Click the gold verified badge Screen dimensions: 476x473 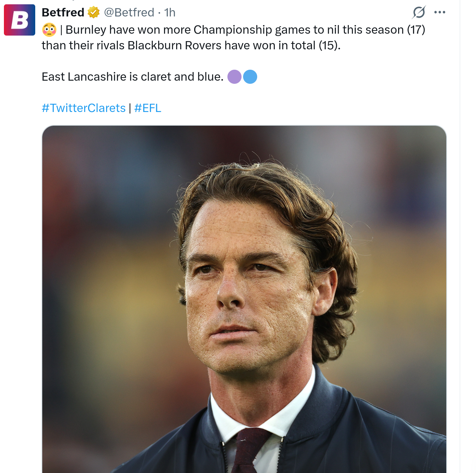pos(94,13)
